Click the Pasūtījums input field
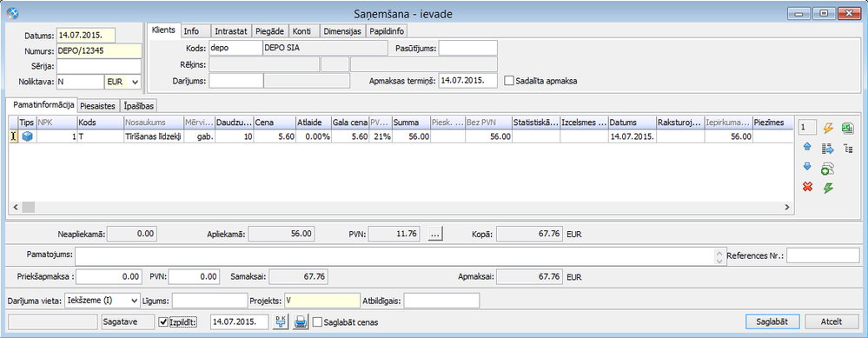 [x=467, y=48]
